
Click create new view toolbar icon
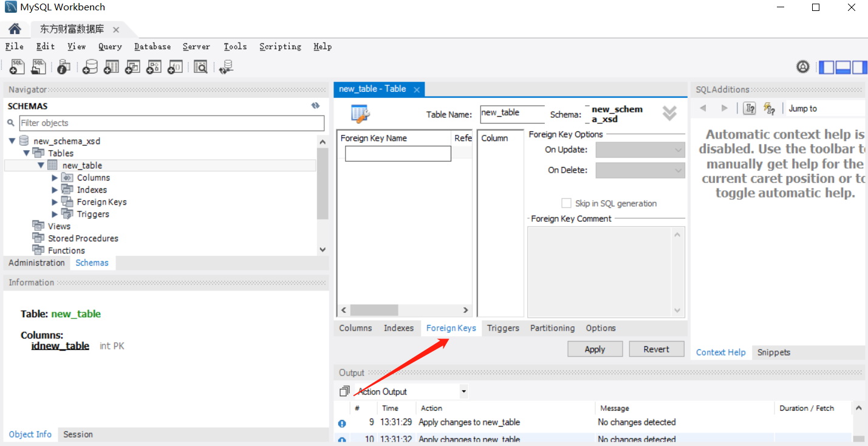[132, 67]
